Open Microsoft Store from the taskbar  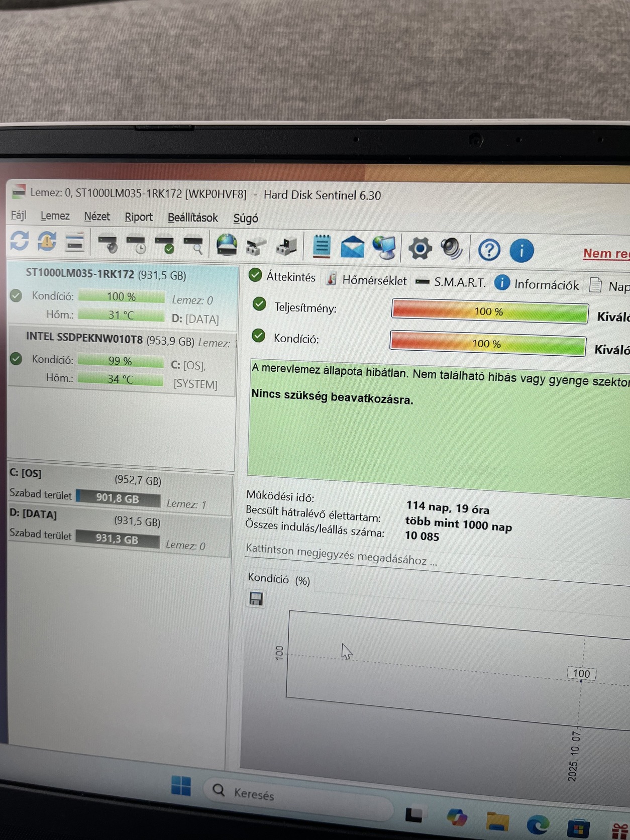[578, 828]
